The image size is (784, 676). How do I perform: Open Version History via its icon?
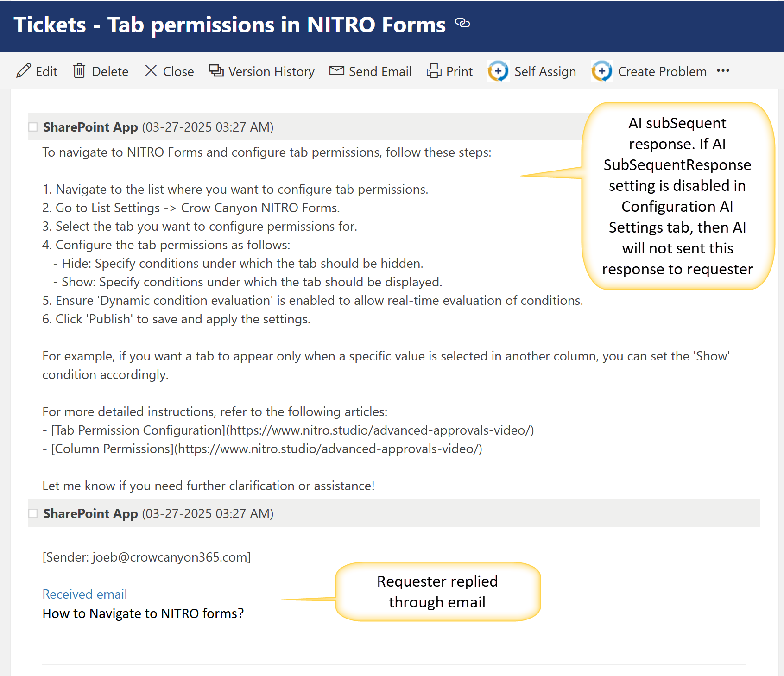216,71
